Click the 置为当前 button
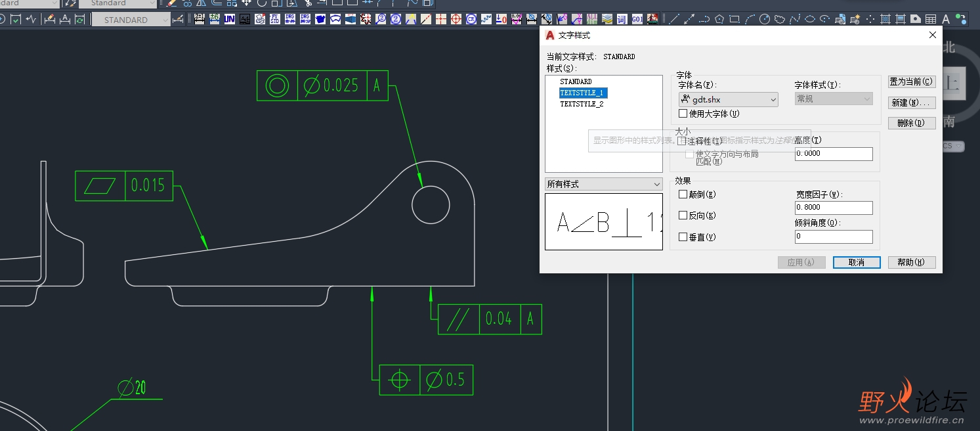Viewport: 980px width, 431px height. (911, 81)
